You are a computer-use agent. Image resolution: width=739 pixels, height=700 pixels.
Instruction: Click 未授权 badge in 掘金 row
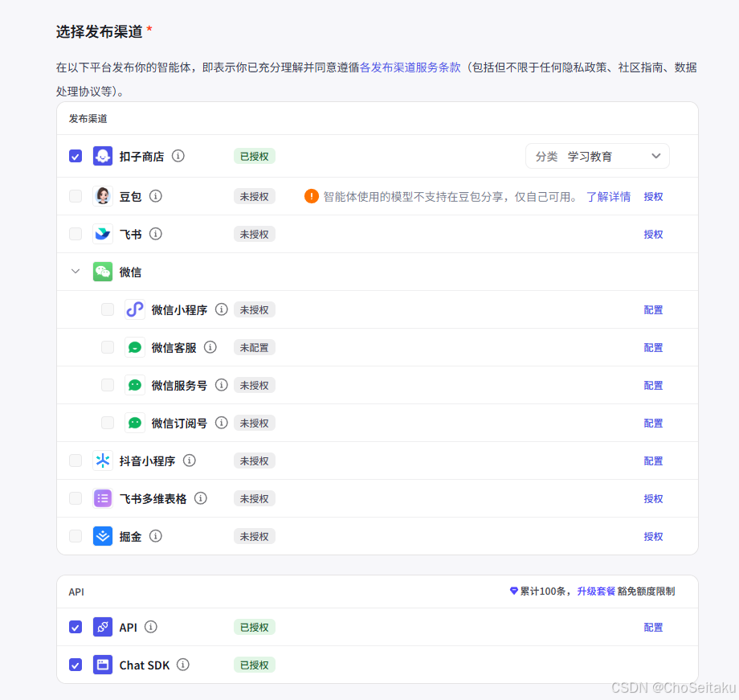[255, 536]
